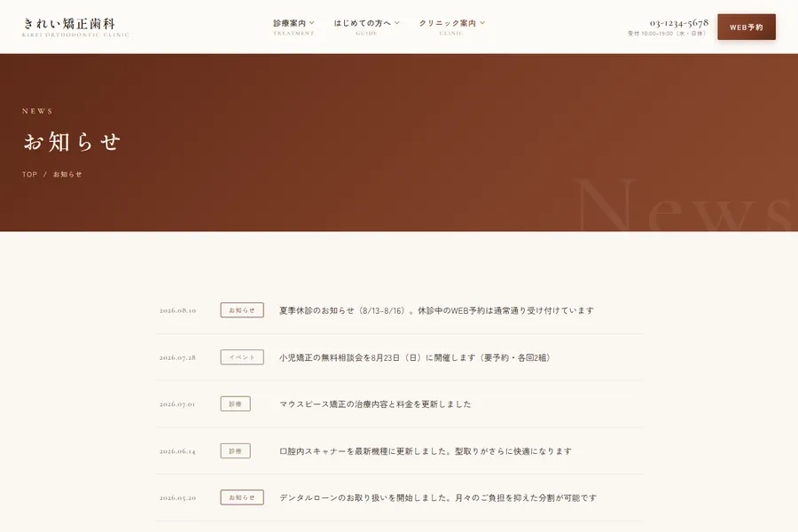This screenshot has height=532, width=798.
Task: Select the date 2026.07.01
Action: pos(177,404)
